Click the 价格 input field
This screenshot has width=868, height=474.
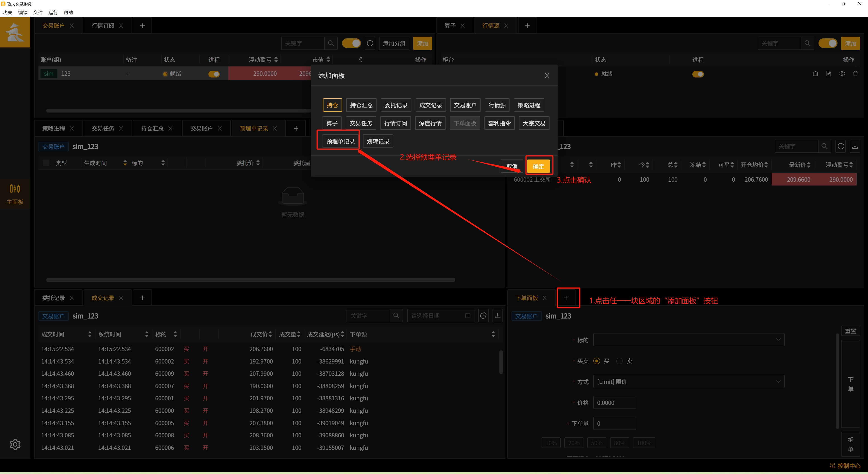coord(614,402)
